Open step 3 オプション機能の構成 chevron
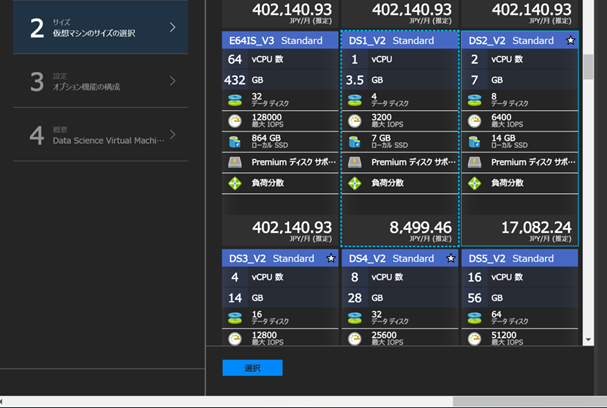The height and width of the screenshot is (408, 607). tap(173, 81)
